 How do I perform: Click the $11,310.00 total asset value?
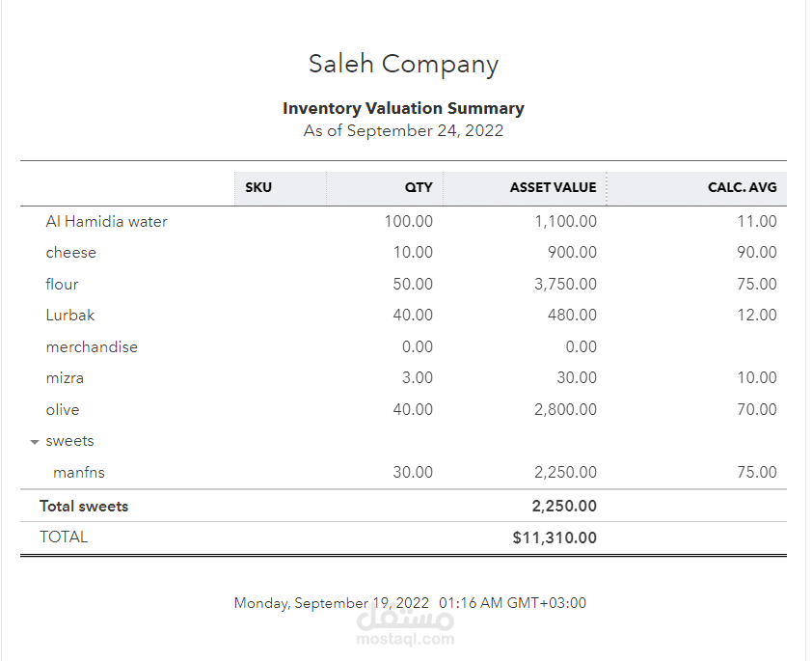(x=555, y=538)
